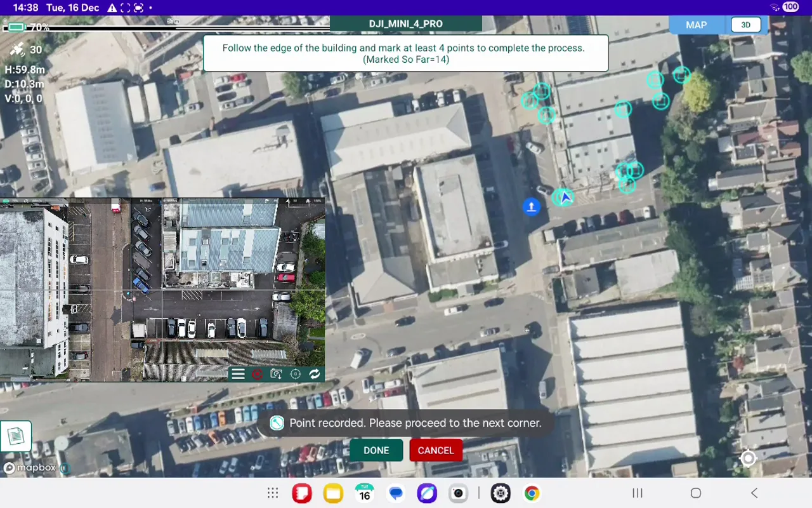Image resolution: width=812 pixels, height=508 pixels.
Task: Recenter the map using the locate icon
Action: pos(747,458)
